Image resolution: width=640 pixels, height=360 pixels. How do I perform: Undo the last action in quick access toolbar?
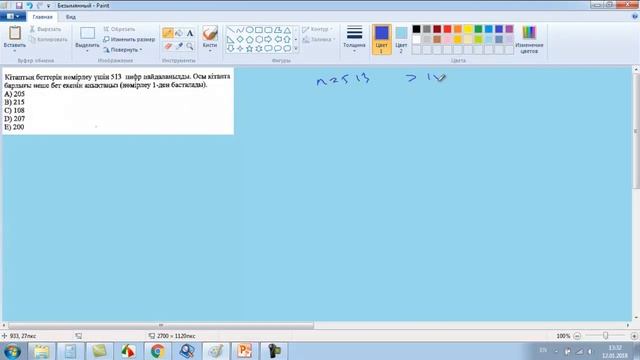(29, 5)
